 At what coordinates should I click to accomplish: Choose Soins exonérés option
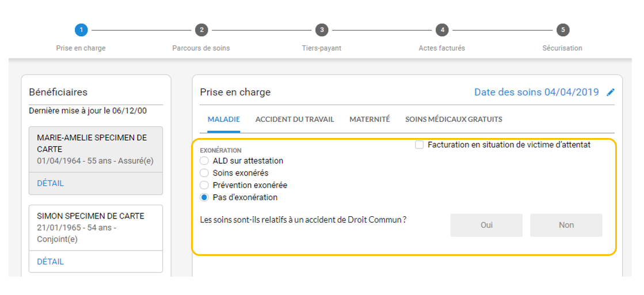(203, 173)
